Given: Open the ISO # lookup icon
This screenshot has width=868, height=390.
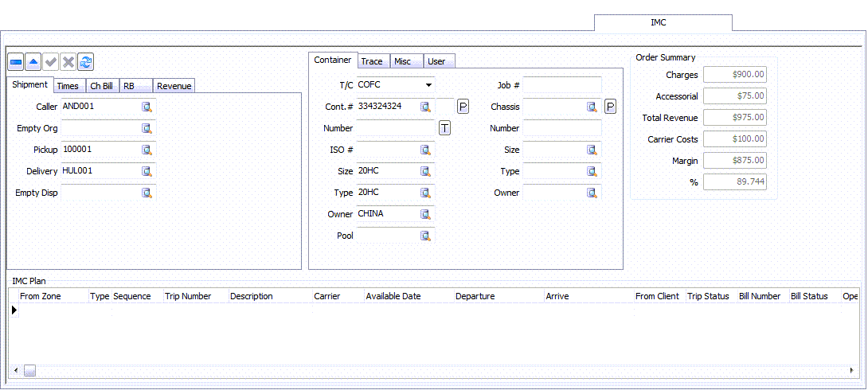Looking at the screenshot, I should pos(426,150).
